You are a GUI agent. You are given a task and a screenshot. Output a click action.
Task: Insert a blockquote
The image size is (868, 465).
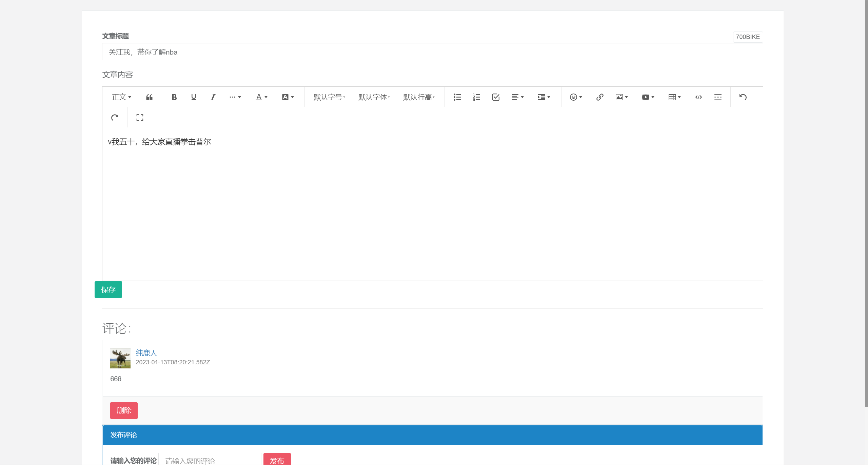point(149,97)
